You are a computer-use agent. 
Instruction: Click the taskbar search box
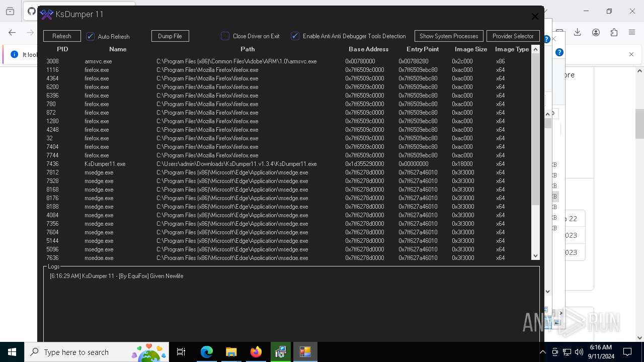click(98, 352)
